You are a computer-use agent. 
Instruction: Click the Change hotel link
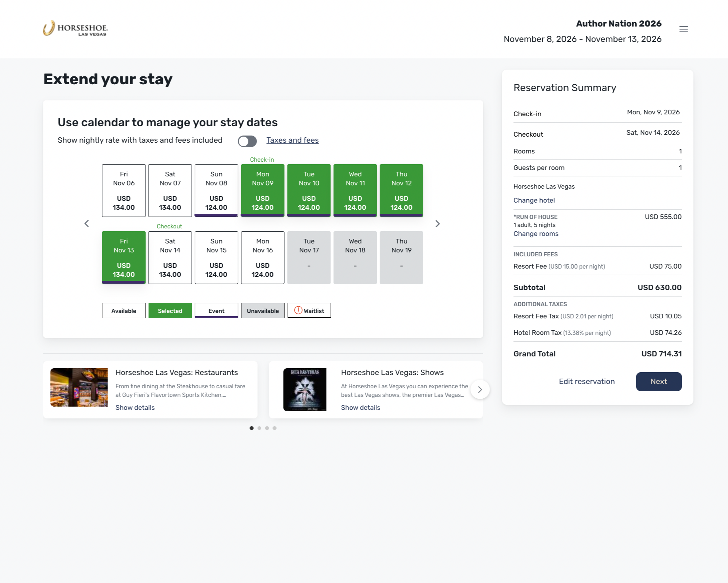(x=534, y=200)
